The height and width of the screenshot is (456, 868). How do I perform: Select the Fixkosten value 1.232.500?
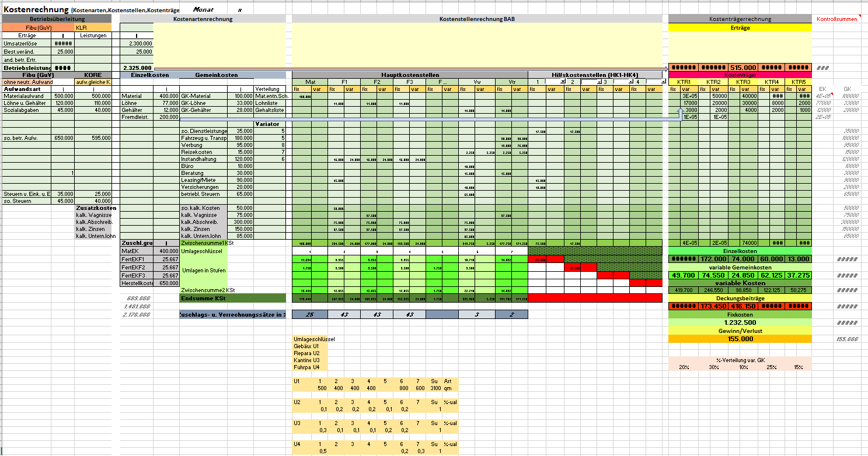(x=740, y=322)
